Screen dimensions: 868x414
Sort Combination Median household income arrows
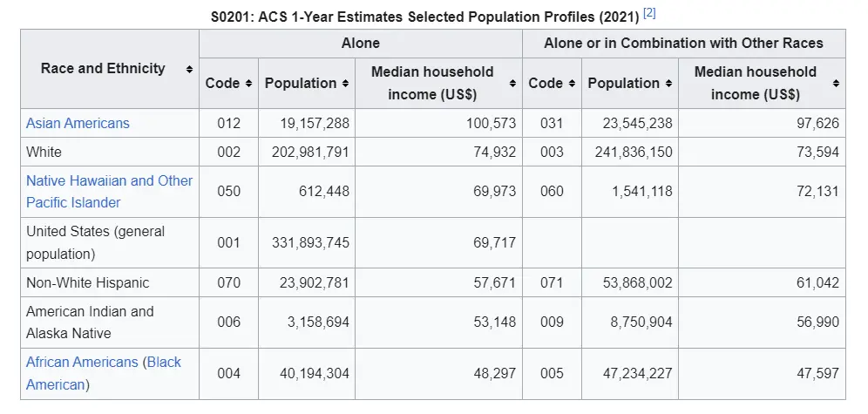[836, 84]
